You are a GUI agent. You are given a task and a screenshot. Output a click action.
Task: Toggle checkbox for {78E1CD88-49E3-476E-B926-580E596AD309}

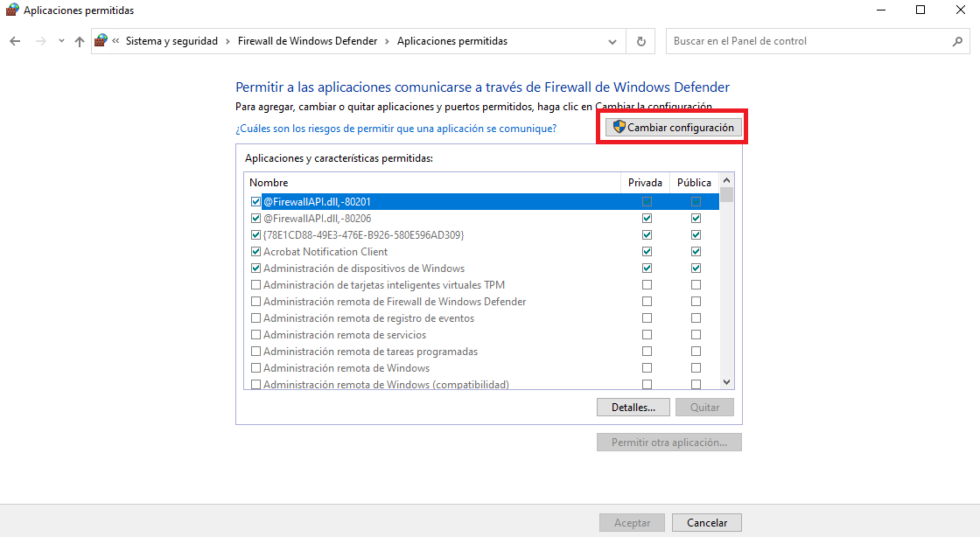tap(255, 234)
